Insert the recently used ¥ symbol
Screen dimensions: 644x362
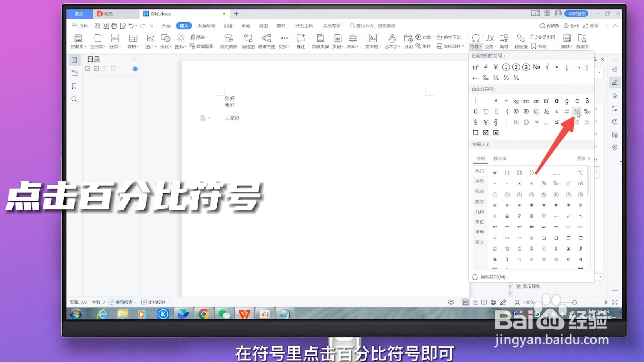point(496,67)
